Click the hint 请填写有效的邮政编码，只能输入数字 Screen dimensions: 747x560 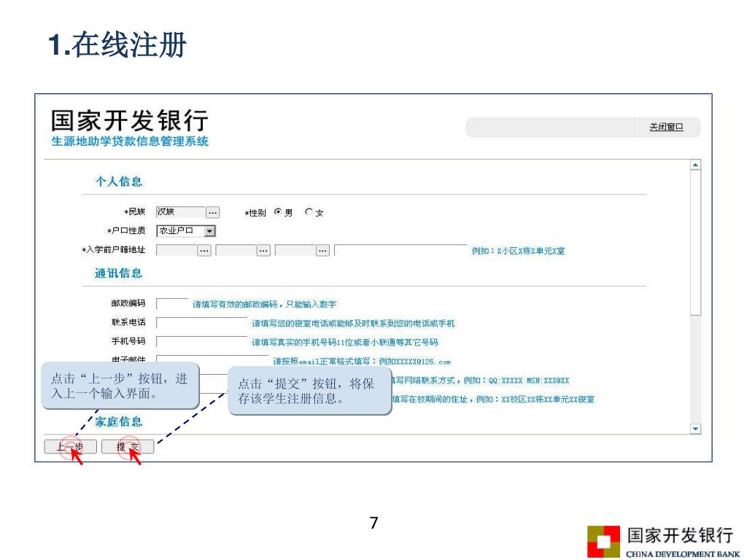click(264, 304)
